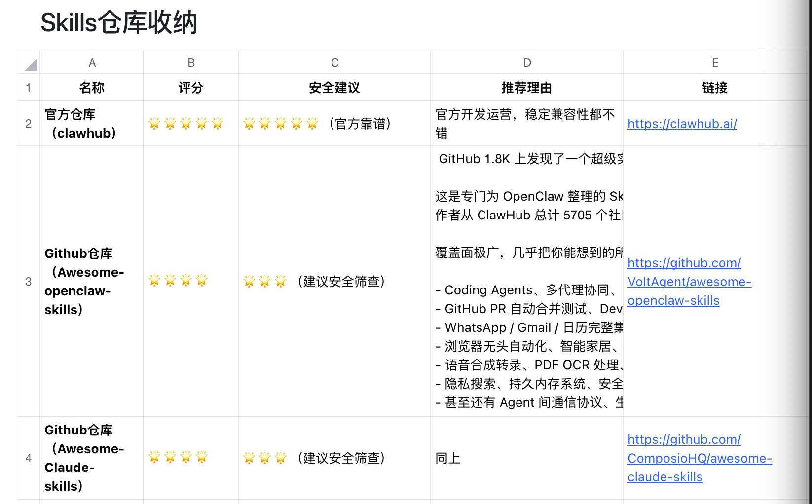Image resolution: width=812 pixels, height=504 pixels.
Task: Select column C header
Action: [x=334, y=63]
